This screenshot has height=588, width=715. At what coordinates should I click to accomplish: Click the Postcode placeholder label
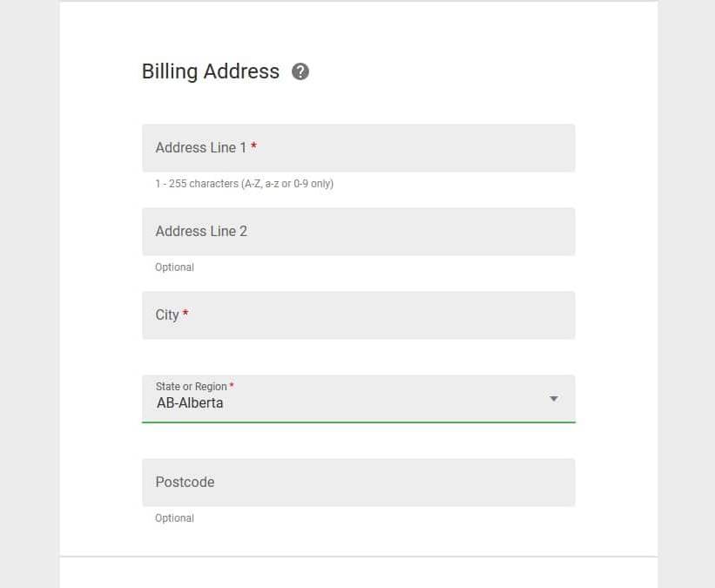(185, 483)
